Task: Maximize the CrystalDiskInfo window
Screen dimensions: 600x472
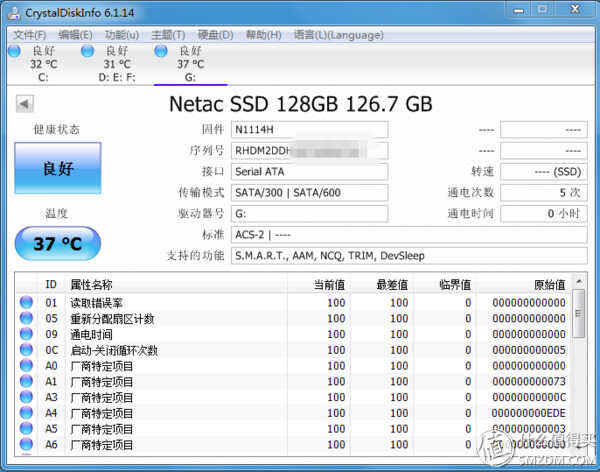Action: [x=542, y=9]
